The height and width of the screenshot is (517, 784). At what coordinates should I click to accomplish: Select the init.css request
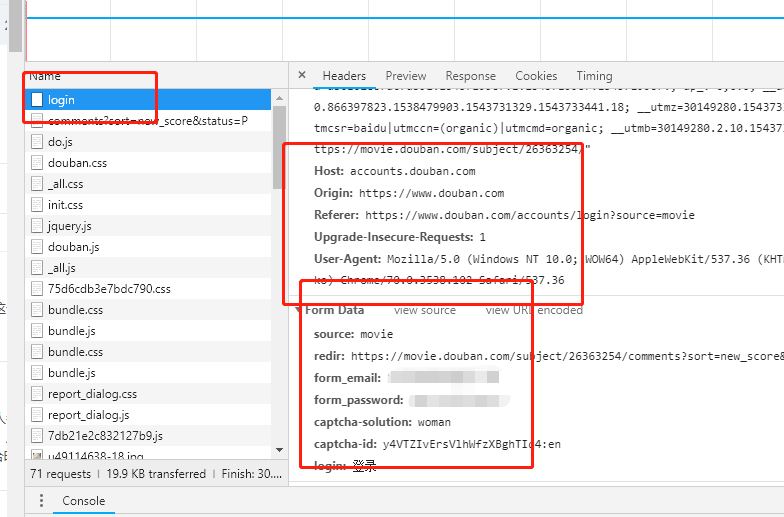point(148,205)
